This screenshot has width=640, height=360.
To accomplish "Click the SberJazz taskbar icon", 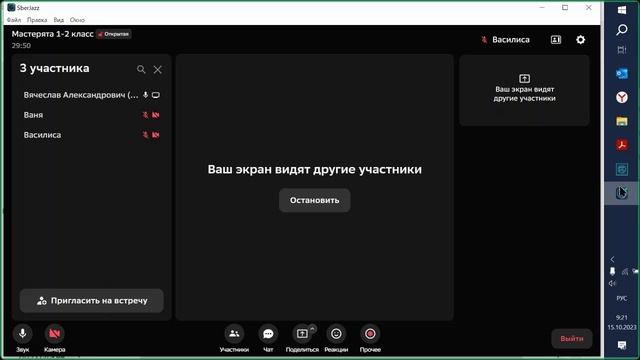I will click(x=622, y=193).
